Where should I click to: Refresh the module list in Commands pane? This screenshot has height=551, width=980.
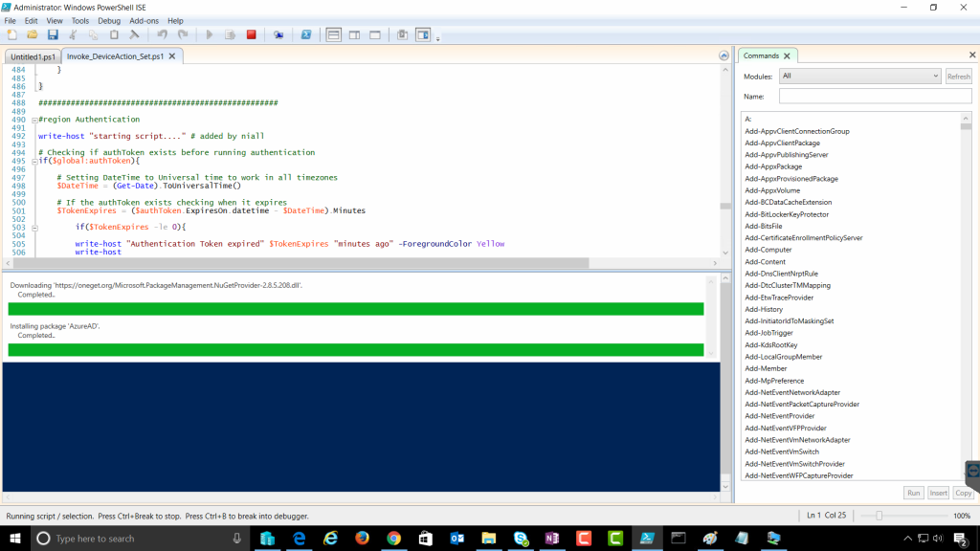958,76
